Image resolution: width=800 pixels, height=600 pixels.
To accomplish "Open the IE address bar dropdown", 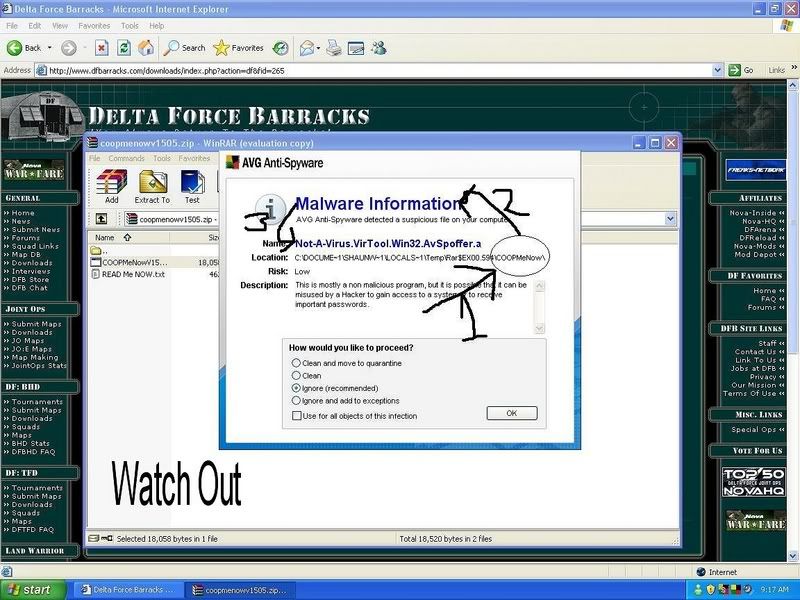I will click(x=717, y=70).
